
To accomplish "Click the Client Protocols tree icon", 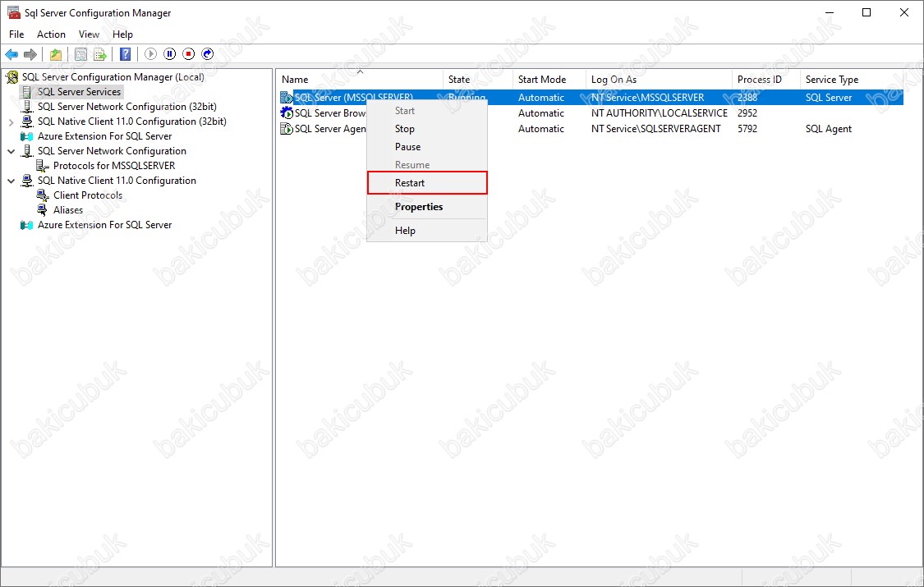I will click(43, 195).
